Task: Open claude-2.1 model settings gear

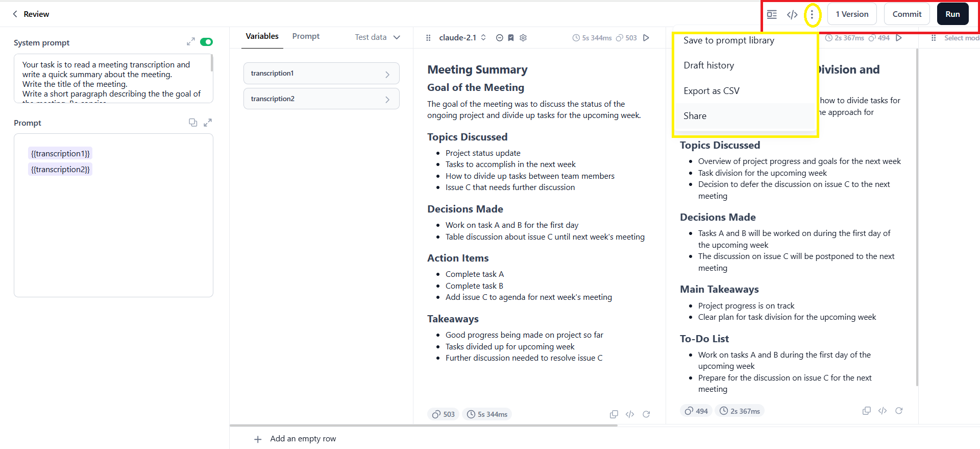Action: 523,38
